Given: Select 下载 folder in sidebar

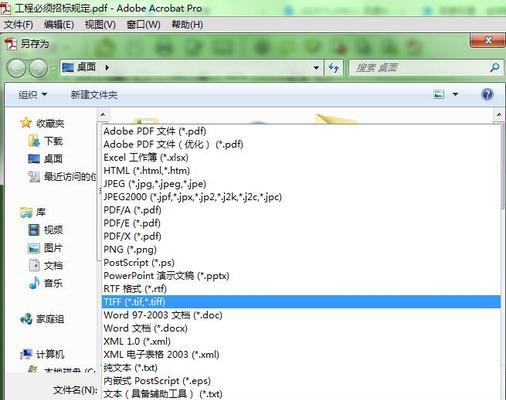Looking at the screenshot, I should 53,141.
